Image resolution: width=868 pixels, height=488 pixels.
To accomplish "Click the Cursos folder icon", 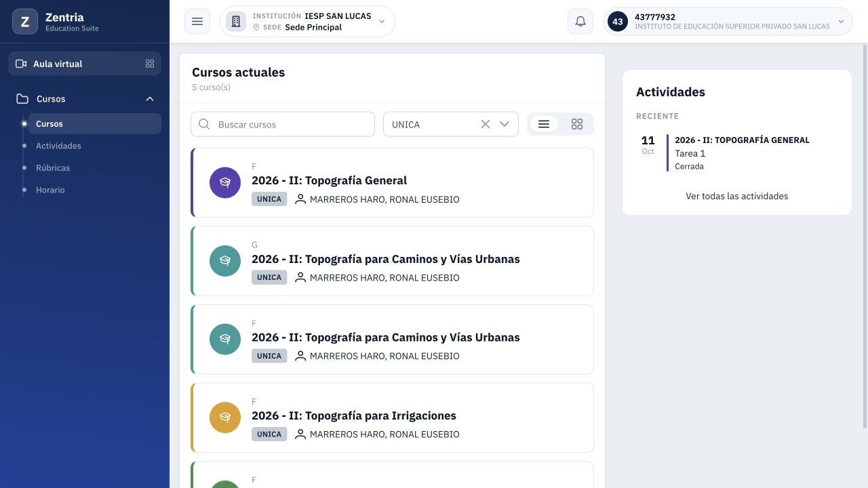I will point(22,99).
